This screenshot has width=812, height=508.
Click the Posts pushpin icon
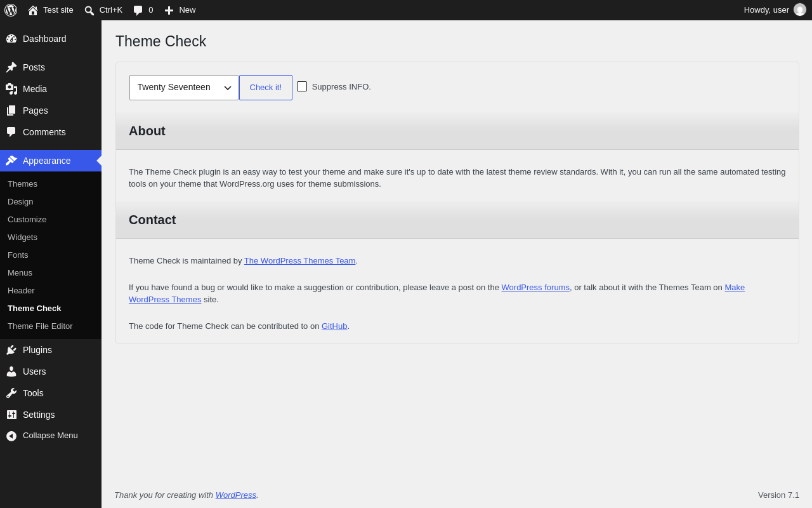point(11,67)
